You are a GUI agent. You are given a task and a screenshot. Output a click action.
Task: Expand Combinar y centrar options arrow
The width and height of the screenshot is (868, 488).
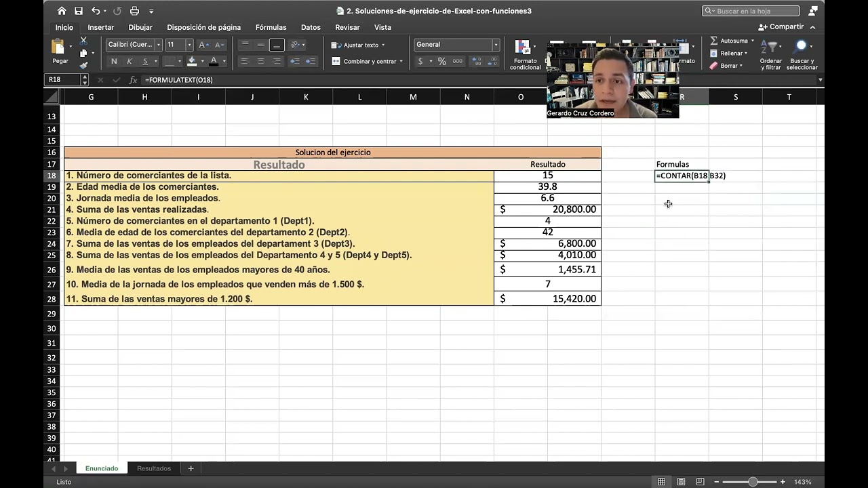point(401,61)
